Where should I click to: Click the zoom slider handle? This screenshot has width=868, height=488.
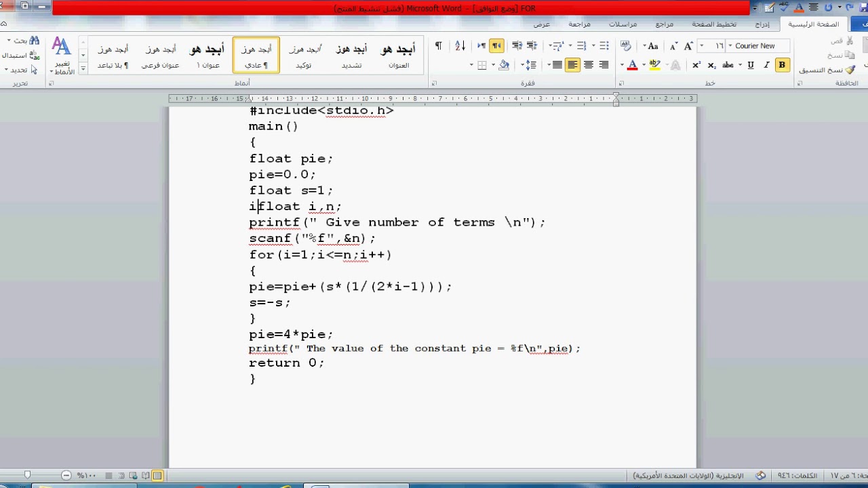(x=28, y=476)
